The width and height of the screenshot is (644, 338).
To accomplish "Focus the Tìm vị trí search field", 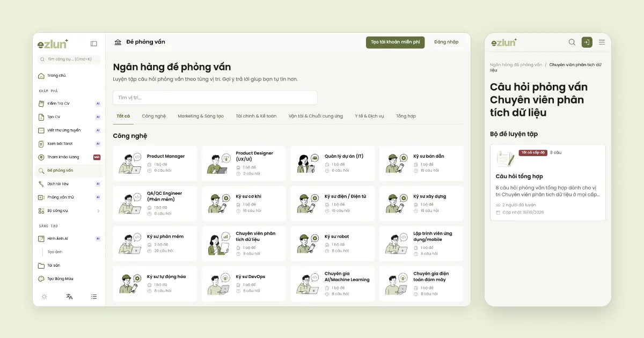I will pos(215,98).
